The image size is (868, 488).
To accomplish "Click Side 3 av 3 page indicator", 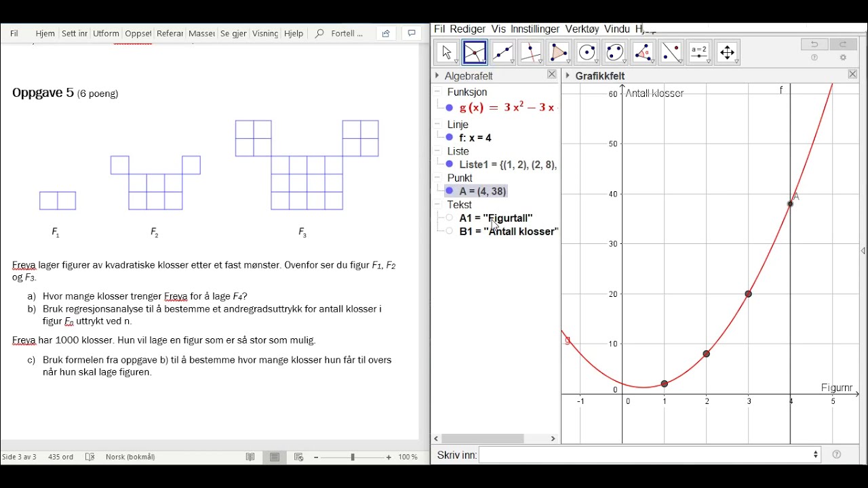I will tap(19, 457).
